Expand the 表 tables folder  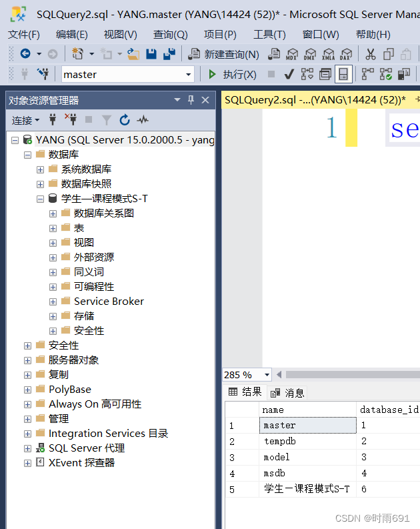click(x=53, y=228)
